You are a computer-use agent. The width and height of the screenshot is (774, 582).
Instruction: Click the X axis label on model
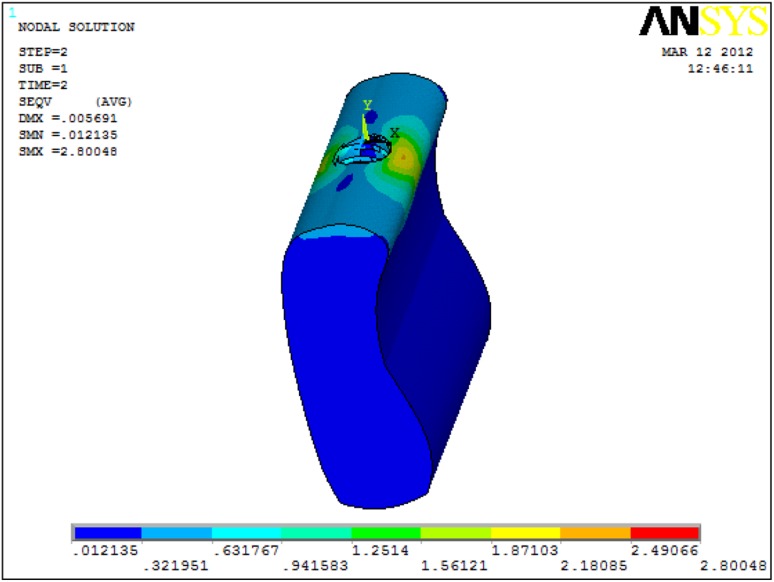tap(394, 132)
